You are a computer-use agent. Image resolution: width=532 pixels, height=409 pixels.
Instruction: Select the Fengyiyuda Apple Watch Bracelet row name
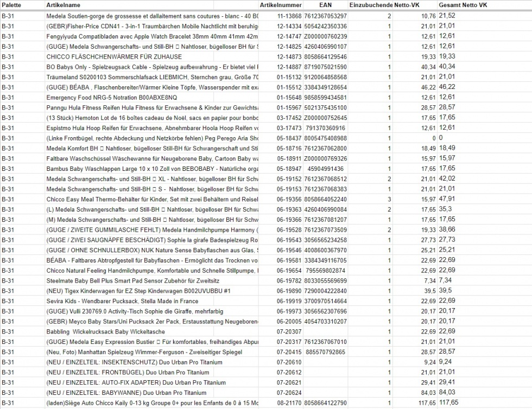[152, 36]
